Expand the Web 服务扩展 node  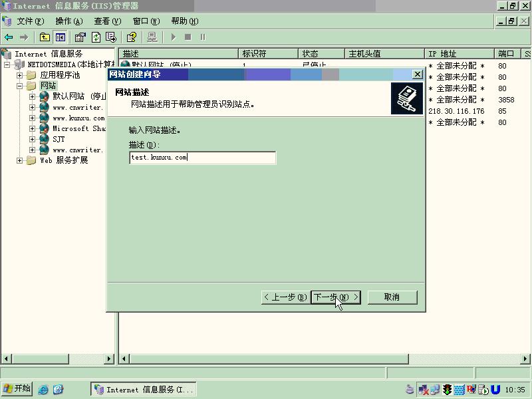(20, 160)
